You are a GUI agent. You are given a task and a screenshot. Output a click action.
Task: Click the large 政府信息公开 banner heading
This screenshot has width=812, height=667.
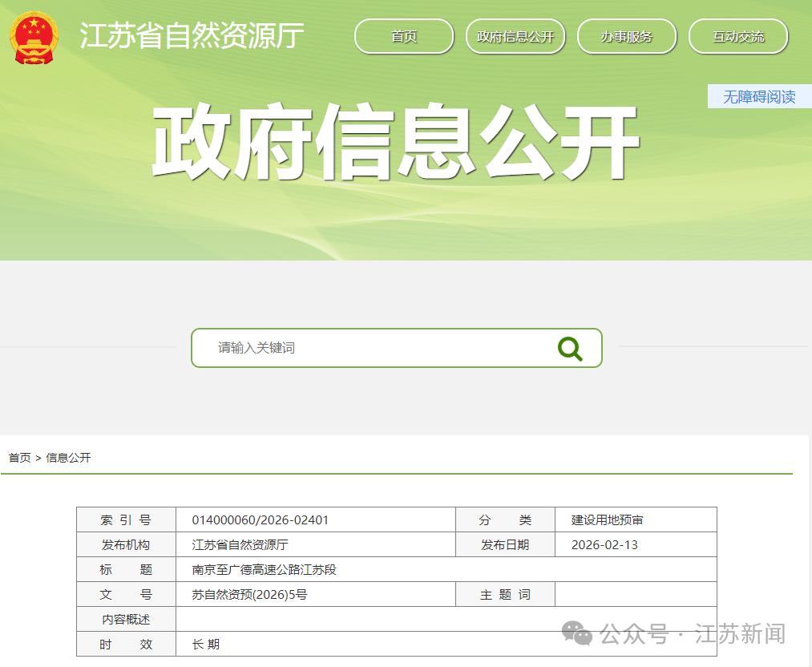[396, 141]
